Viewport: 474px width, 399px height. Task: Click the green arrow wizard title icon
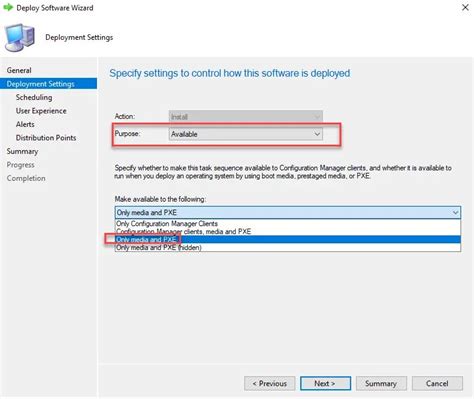point(8,7)
